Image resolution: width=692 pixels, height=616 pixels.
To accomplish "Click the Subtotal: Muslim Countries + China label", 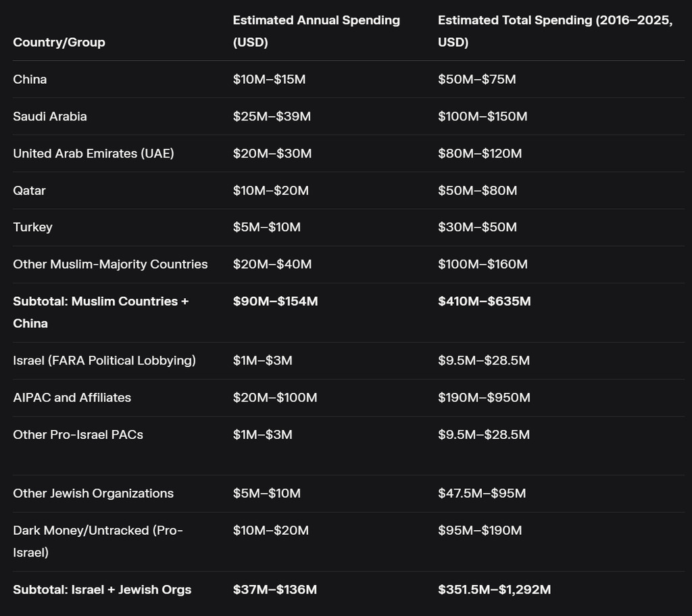I will tap(101, 312).
